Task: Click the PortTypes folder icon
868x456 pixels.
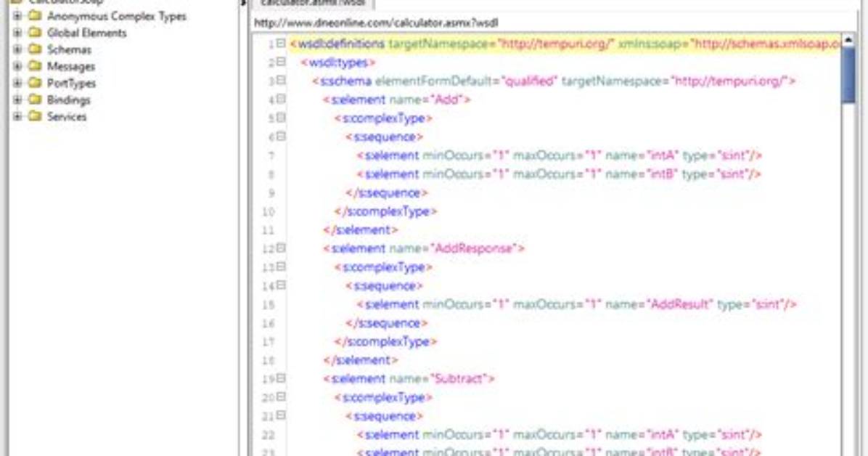Action: coord(35,83)
